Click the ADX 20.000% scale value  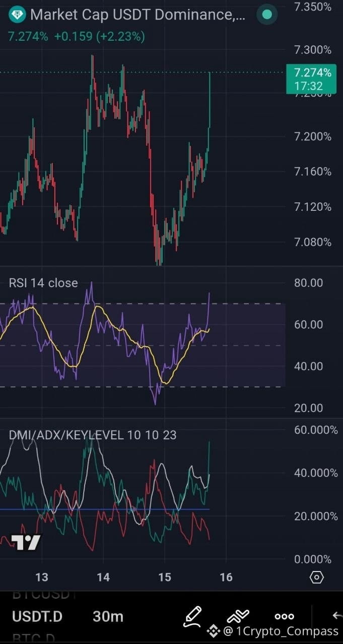click(316, 516)
